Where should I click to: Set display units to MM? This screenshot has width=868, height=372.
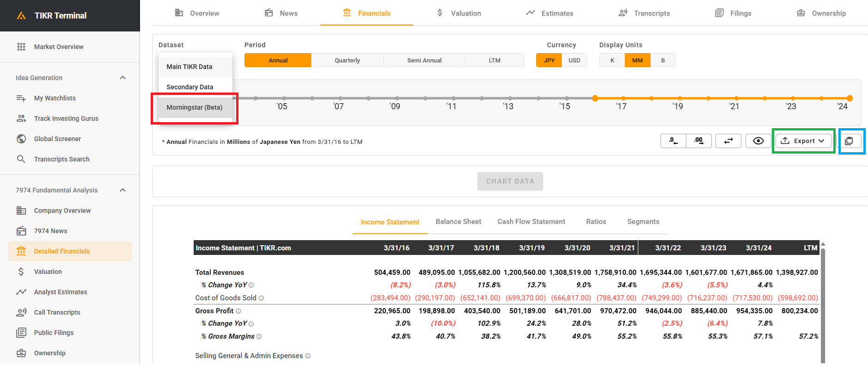point(637,61)
